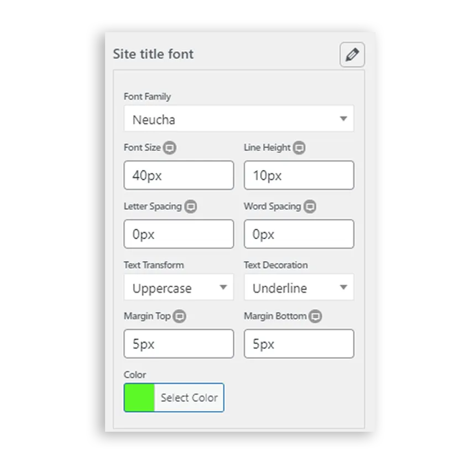Screen dimensions: 470x476
Task: Expand the Text Transform dropdown set to Uppercase
Action: [x=179, y=287]
